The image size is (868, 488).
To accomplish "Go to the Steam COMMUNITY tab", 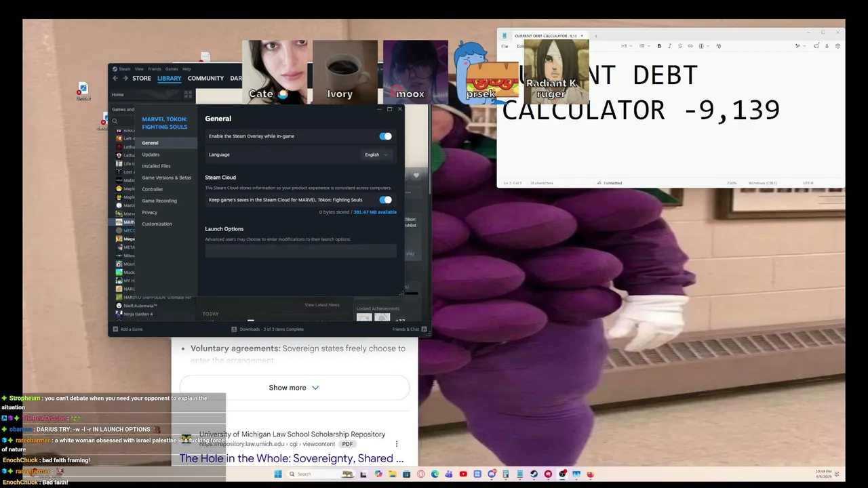I will pyautogui.click(x=205, y=79).
